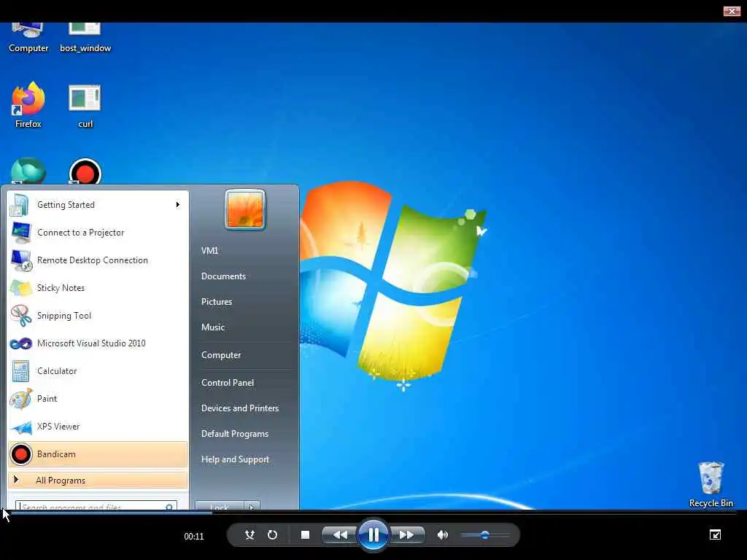The width and height of the screenshot is (747, 560).
Task: Toggle repeat mode in the player
Action: [273, 534]
